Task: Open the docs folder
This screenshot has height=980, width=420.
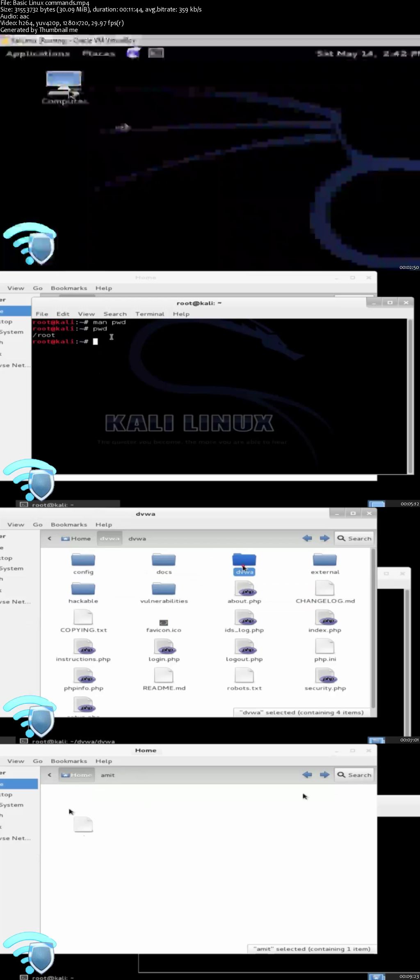Action: pyautogui.click(x=164, y=564)
